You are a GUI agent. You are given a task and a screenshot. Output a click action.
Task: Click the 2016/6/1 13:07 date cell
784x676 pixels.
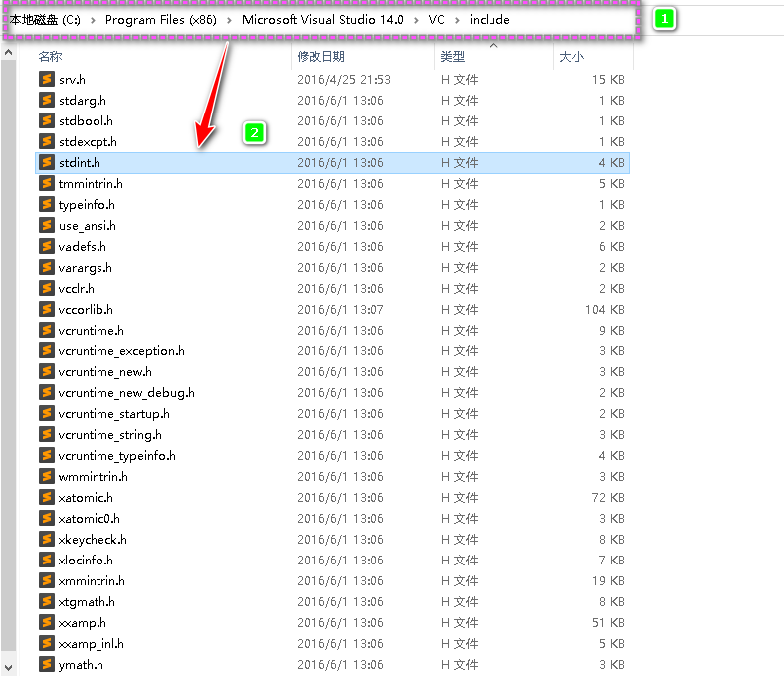(340, 310)
